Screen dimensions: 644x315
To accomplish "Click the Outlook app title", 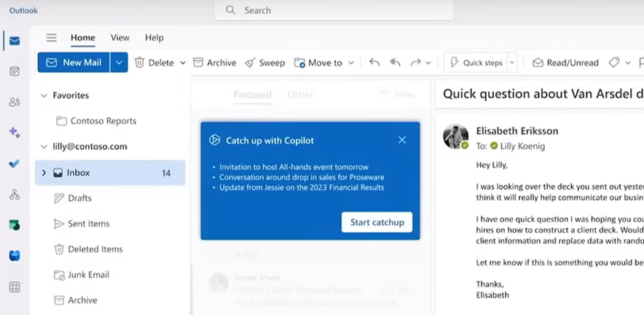I will tap(23, 10).
